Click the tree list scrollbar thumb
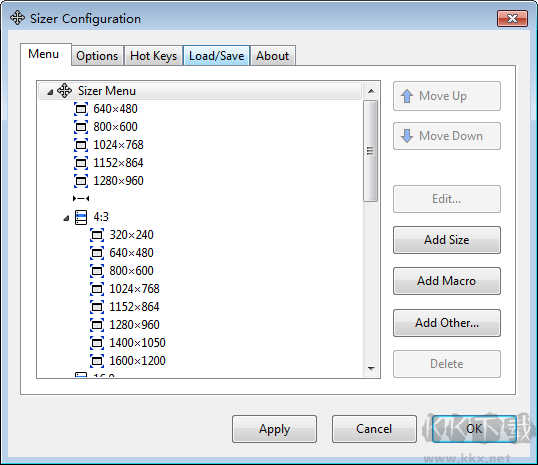The image size is (538, 465). pos(371,151)
